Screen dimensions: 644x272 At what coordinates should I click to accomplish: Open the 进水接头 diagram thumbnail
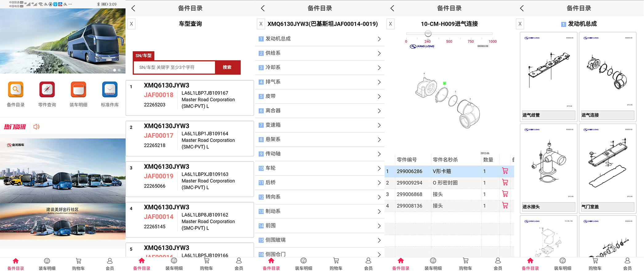(x=549, y=168)
